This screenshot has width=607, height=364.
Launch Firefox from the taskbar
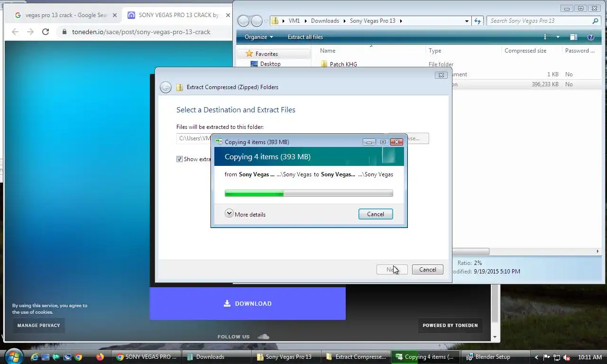click(100, 357)
